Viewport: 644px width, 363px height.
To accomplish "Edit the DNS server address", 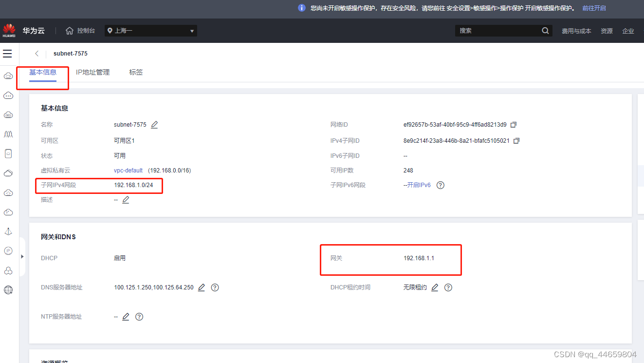I will tap(202, 287).
